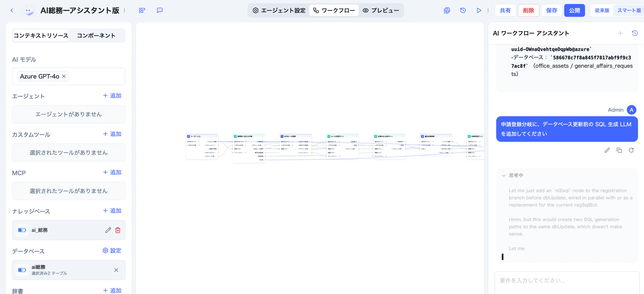Collapse the ユーザー入力 node

[x=216, y=137]
